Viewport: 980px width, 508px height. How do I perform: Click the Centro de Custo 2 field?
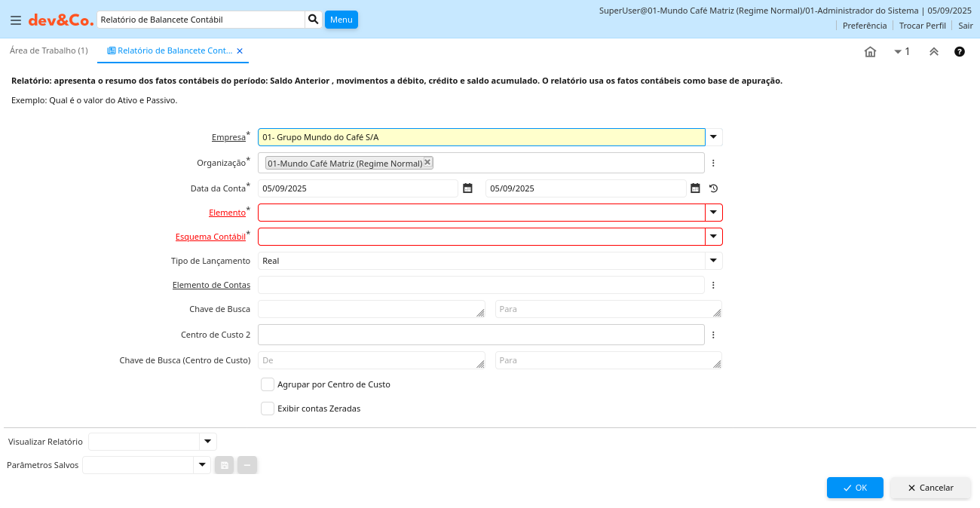click(x=481, y=335)
